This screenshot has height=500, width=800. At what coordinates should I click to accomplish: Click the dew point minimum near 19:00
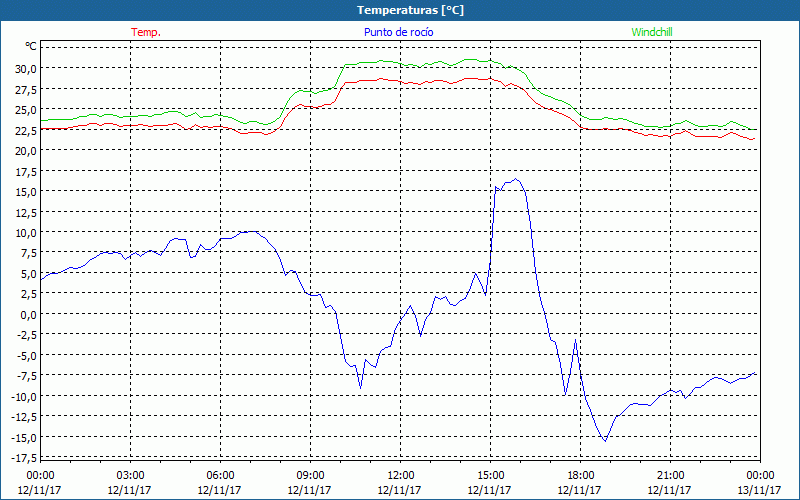click(x=605, y=441)
